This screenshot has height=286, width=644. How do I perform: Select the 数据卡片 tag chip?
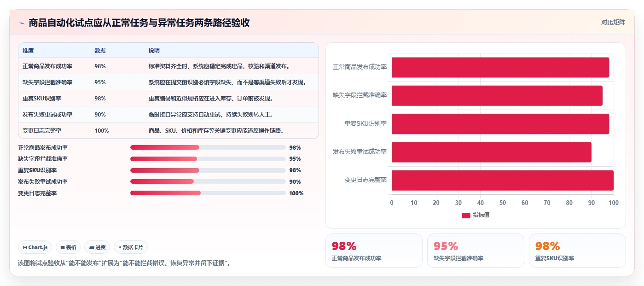131,247
